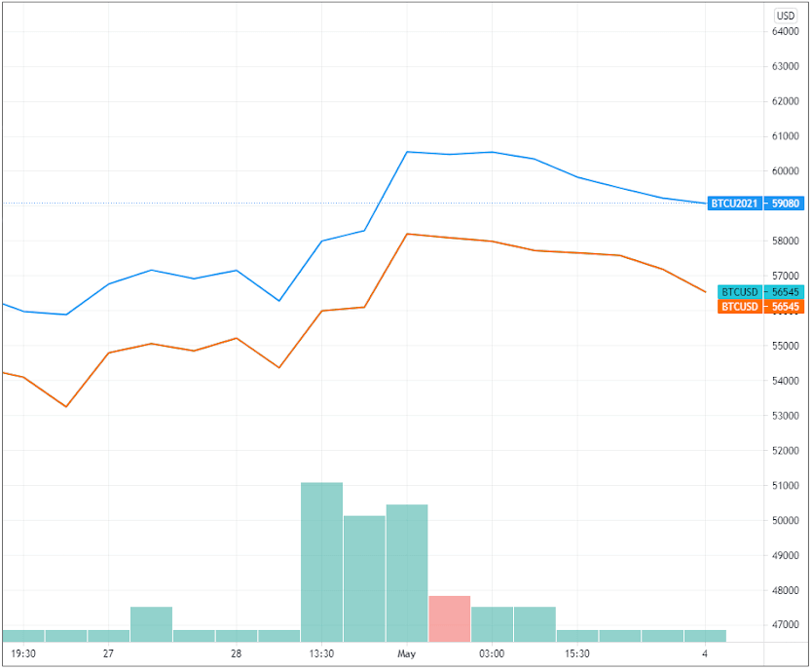The width and height of the screenshot is (812, 670).
Task: Click the 03:00 time axis label
Action: (492, 654)
